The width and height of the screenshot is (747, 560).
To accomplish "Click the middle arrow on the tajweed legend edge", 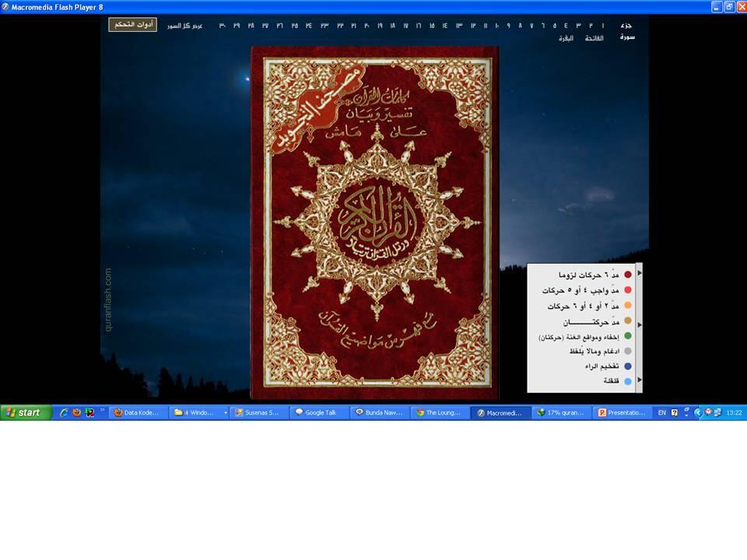I will 640,325.
